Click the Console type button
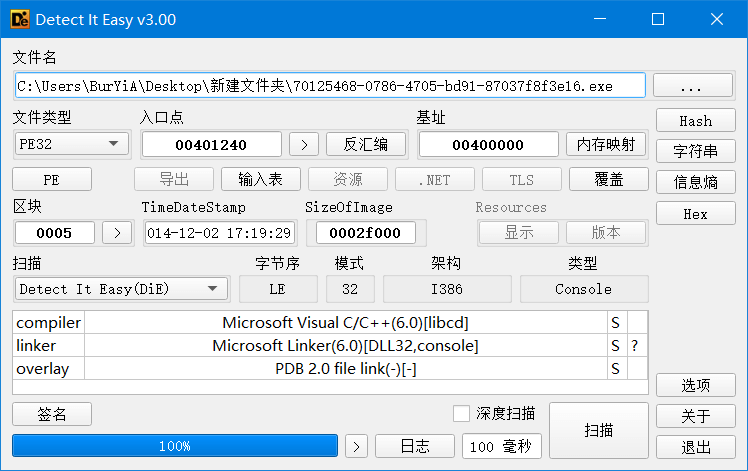Viewport: 748px width, 471px height. tap(583, 289)
